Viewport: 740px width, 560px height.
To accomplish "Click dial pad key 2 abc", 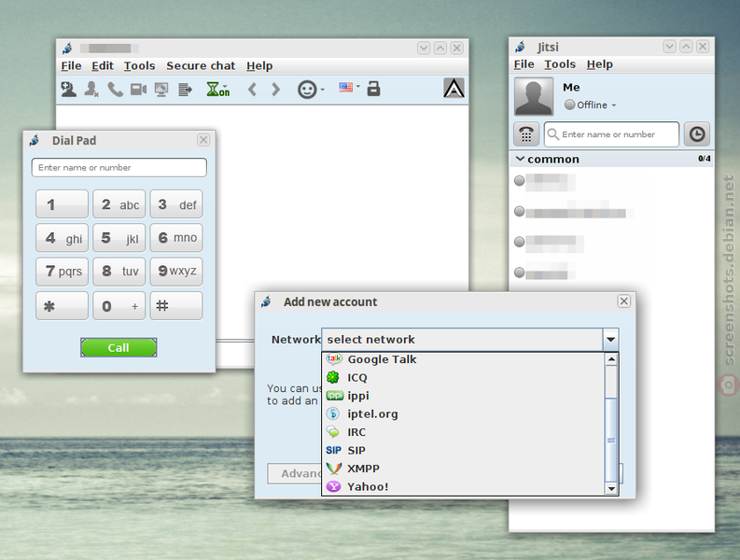I will point(119,204).
